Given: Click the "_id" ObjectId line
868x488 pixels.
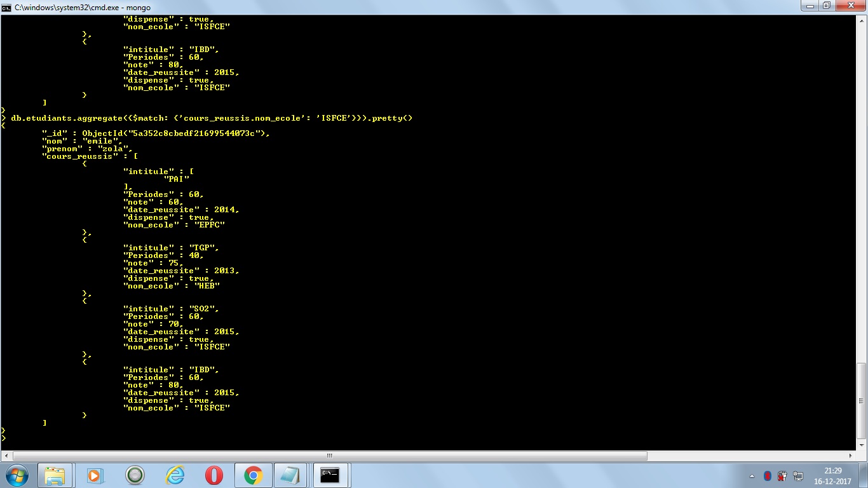Looking at the screenshot, I should [156, 133].
